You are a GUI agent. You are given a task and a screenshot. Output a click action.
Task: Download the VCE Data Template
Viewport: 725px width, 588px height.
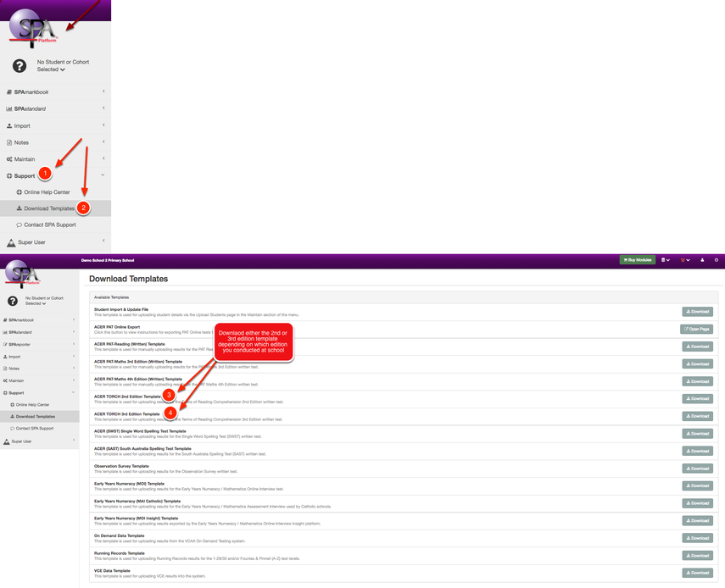coord(696,572)
